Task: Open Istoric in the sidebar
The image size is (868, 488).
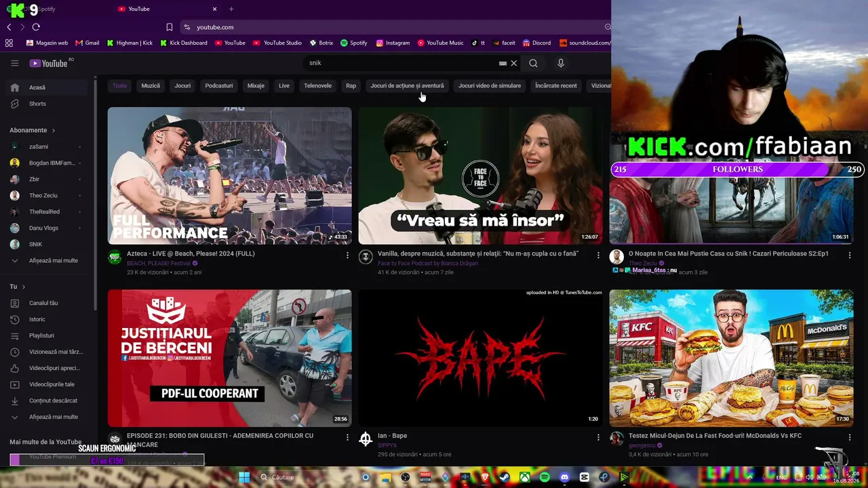Action: [48, 319]
